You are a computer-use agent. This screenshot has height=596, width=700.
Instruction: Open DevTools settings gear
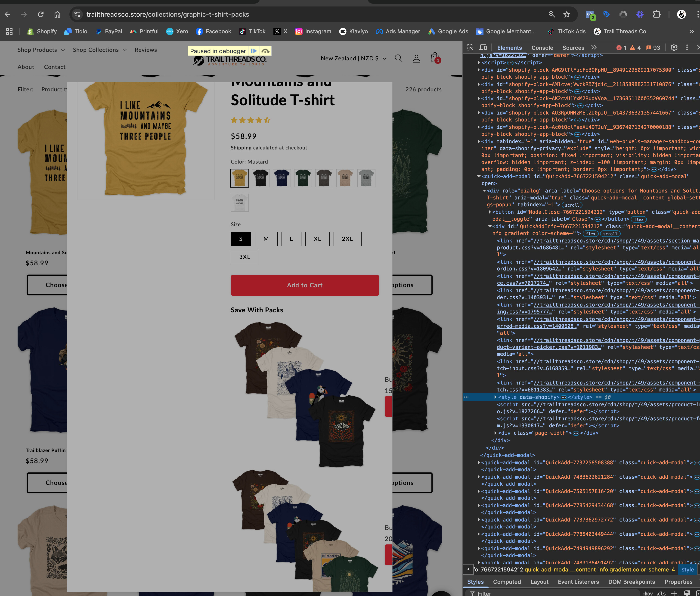click(x=674, y=48)
